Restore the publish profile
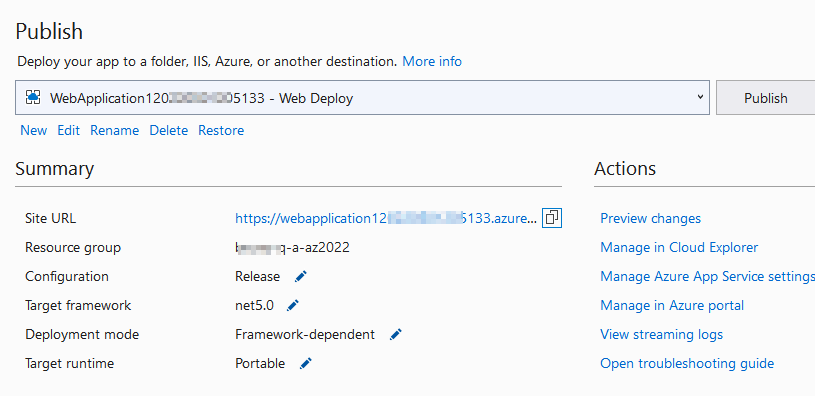815x396 pixels. point(221,130)
